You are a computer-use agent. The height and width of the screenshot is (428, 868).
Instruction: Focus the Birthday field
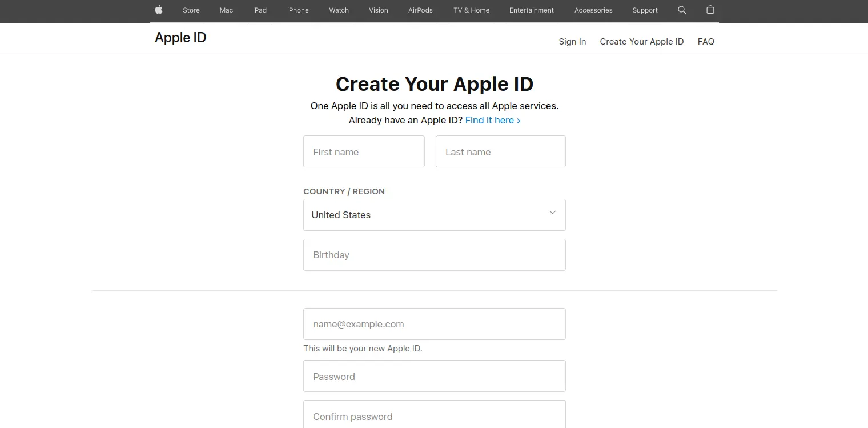tap(435, 255)
